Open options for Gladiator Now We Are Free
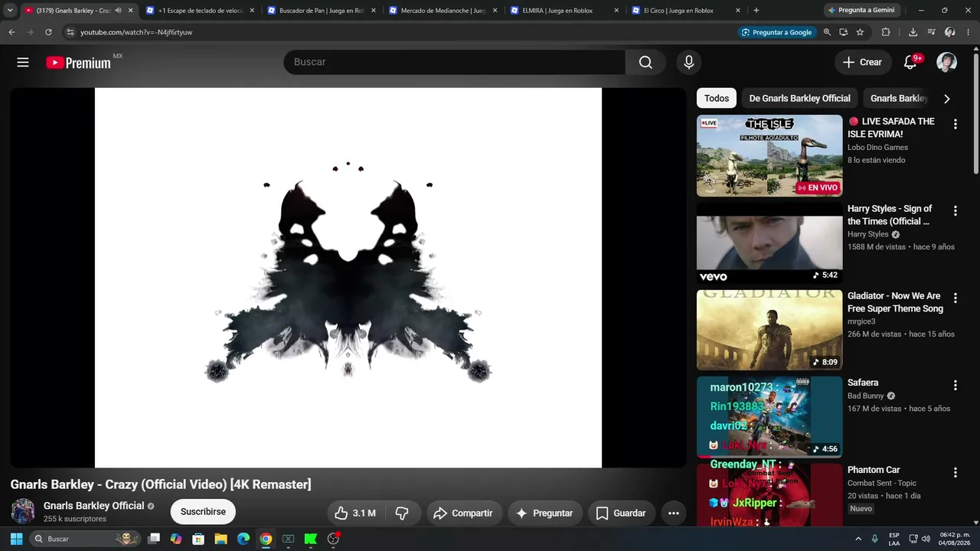This screenshot has height=551, width=980. pos(955,298)
